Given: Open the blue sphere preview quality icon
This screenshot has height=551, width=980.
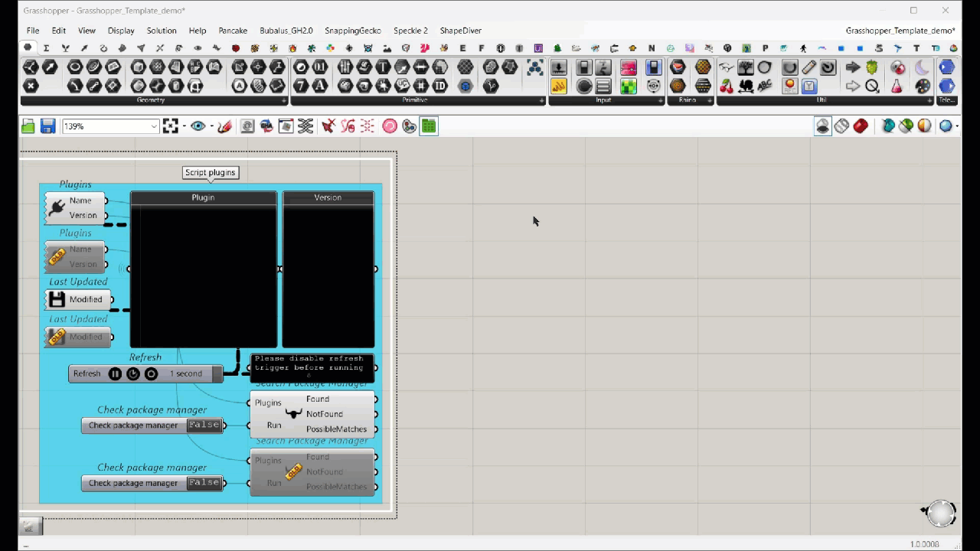Looking at the screenshot, I should coord(946,126).
